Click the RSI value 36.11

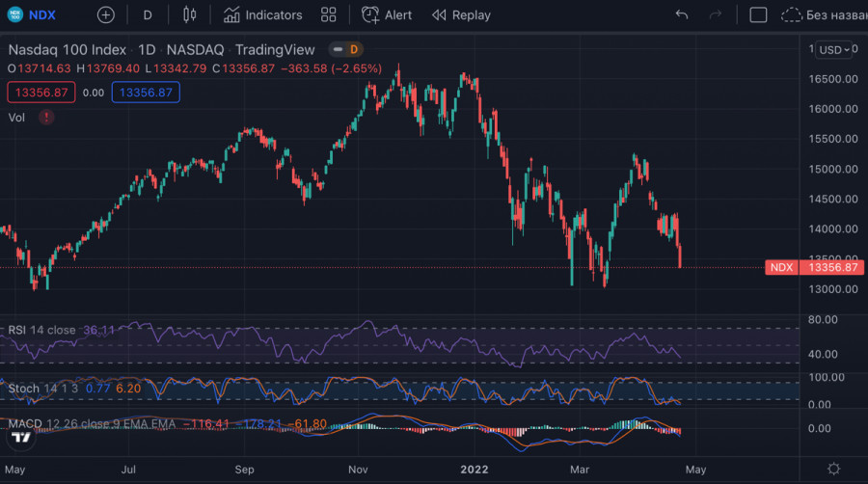[98, 331]
